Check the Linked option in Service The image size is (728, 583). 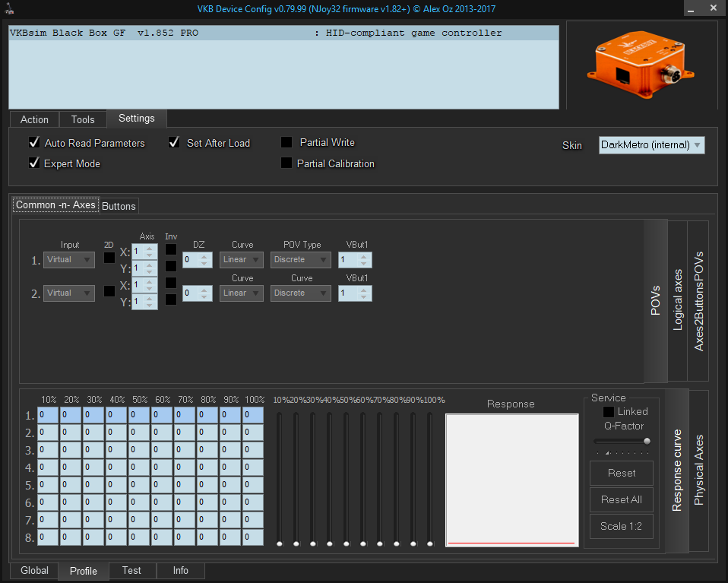(x=609, y=411)
